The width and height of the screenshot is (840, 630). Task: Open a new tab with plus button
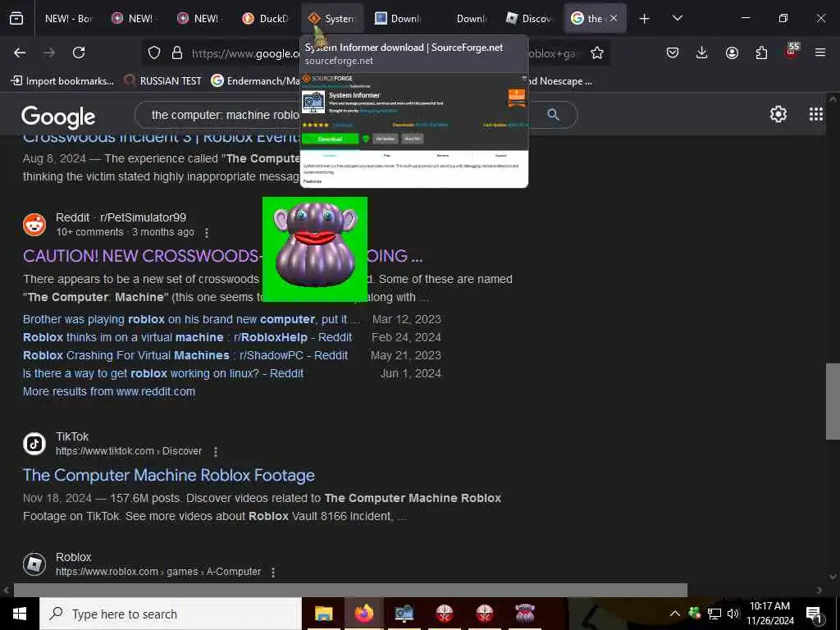(x=645, y=19)
